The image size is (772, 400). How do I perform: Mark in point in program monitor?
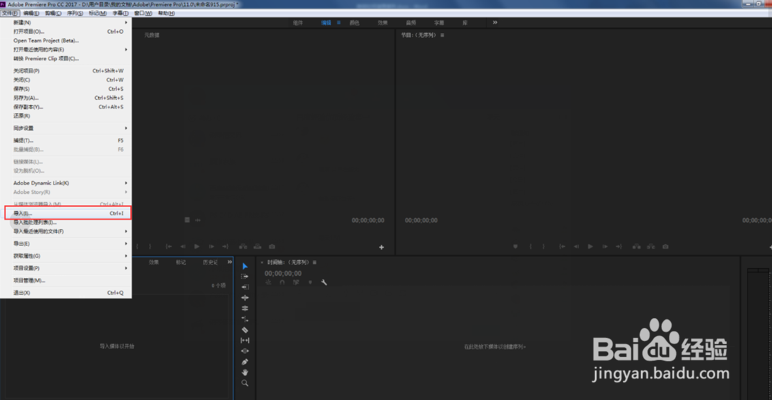tap(530, 246)
